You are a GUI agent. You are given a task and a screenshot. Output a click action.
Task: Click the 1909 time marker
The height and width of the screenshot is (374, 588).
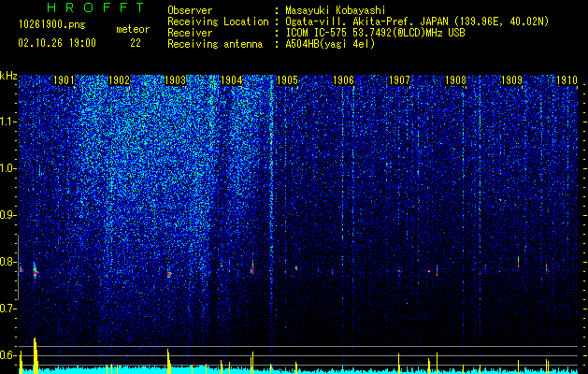512,80
